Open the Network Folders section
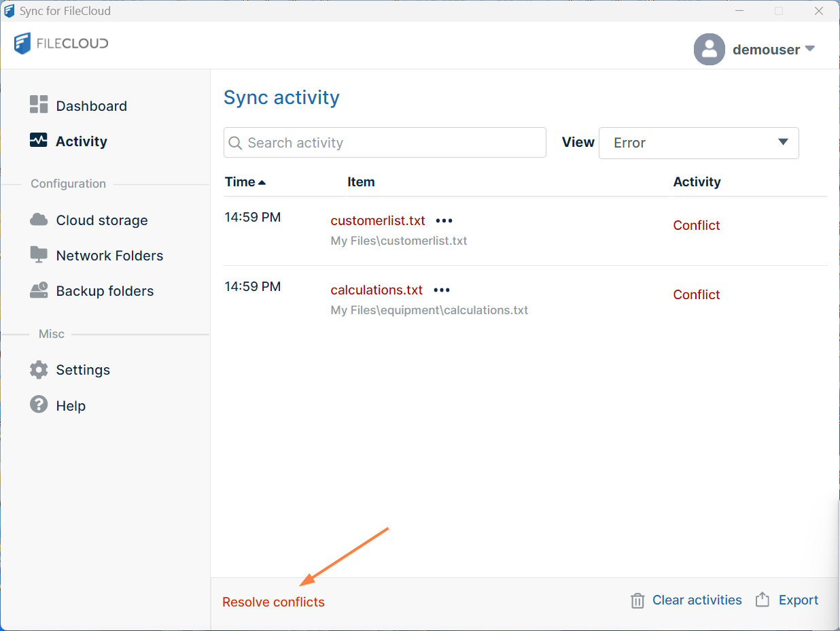 point(109,256)
